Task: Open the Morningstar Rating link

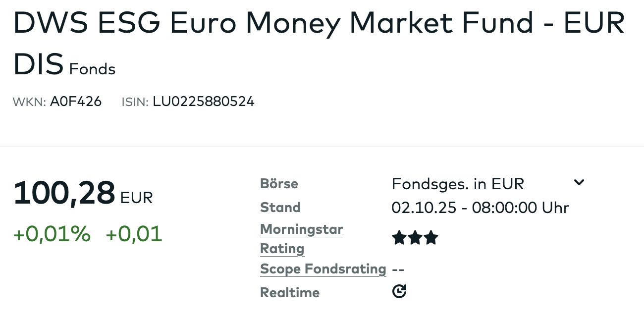Action: pyautogui.click(x=301, y=239)
